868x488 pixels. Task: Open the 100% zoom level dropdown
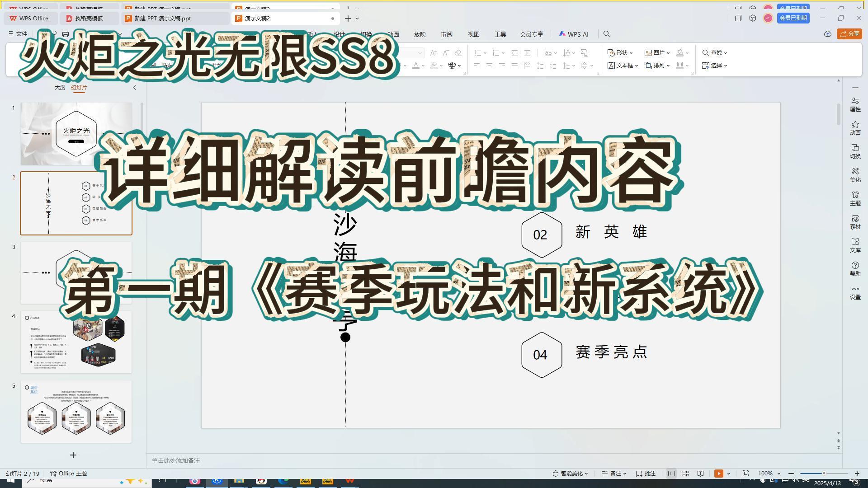(769, 474)
